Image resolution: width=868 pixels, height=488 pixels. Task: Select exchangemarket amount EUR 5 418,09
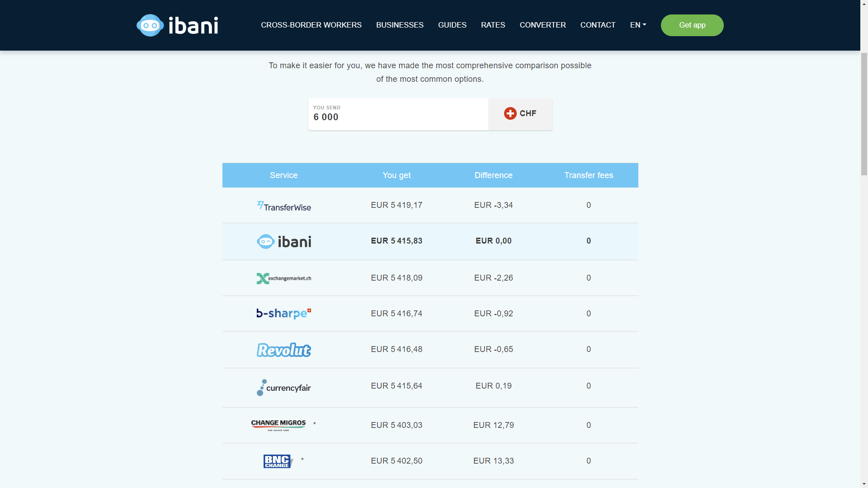[396, 278]
